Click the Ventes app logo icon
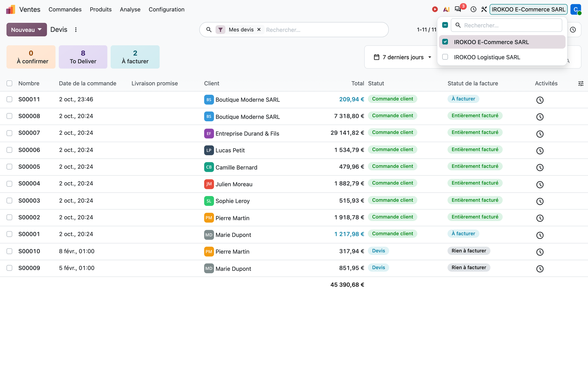588x388 pixels. pos(10,9)
